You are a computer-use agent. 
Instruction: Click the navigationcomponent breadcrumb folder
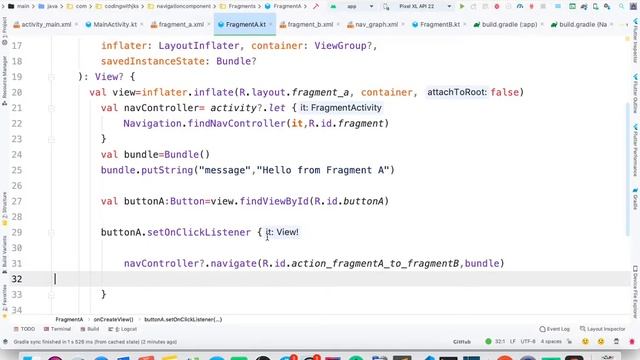(x=180, y=7)
